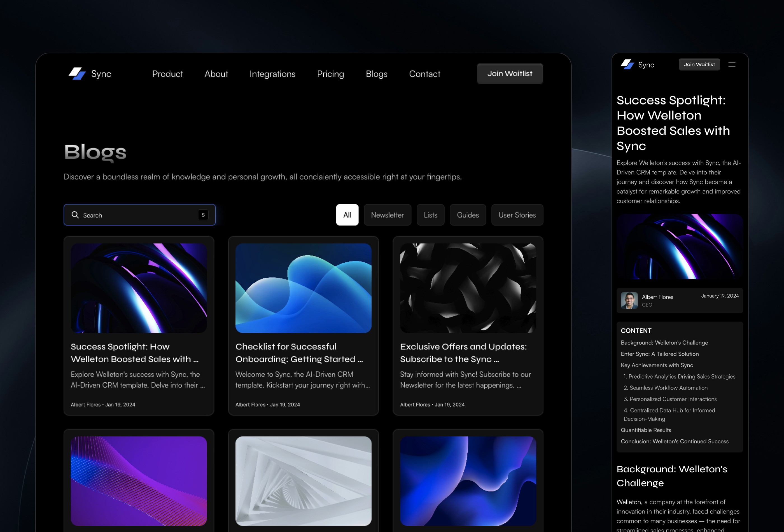Click the Sync logo icon in the navbar
The width and height of the screenshot is (784, 532).
coord(77,74)
